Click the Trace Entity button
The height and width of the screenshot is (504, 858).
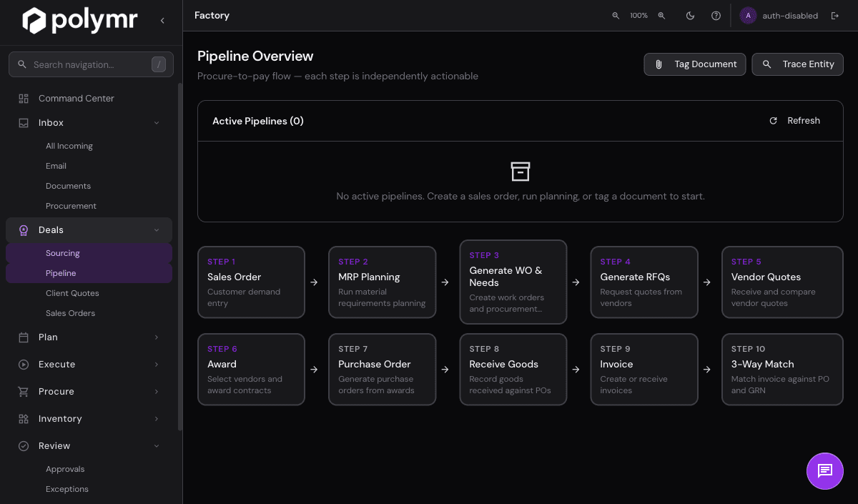tap(798, 64)
